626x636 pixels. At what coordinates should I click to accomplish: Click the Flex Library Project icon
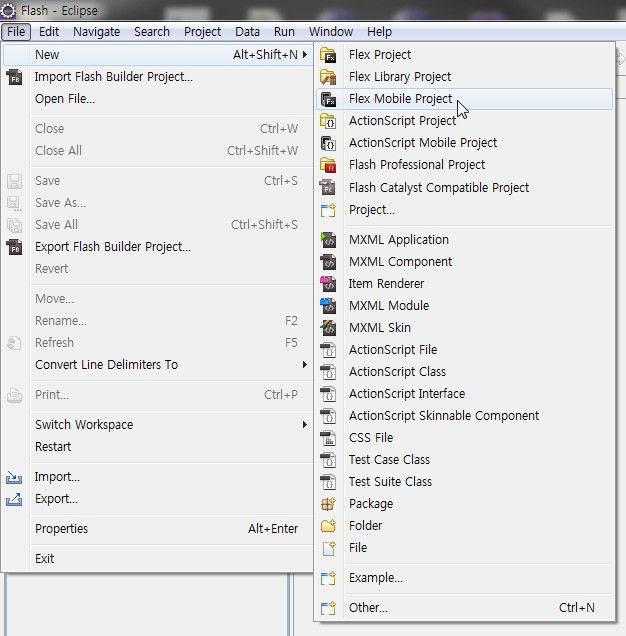328,77
